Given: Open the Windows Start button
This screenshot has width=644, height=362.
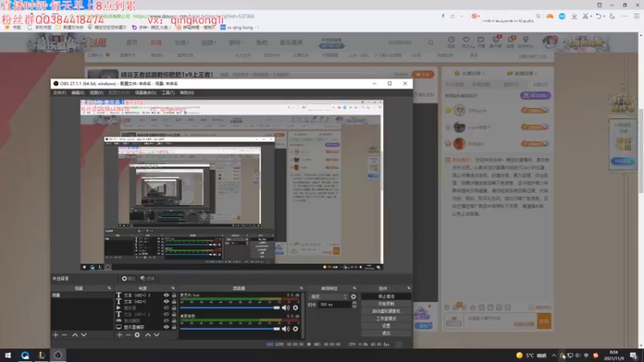Looking at the screenshot, I should (x=8, y=356).
